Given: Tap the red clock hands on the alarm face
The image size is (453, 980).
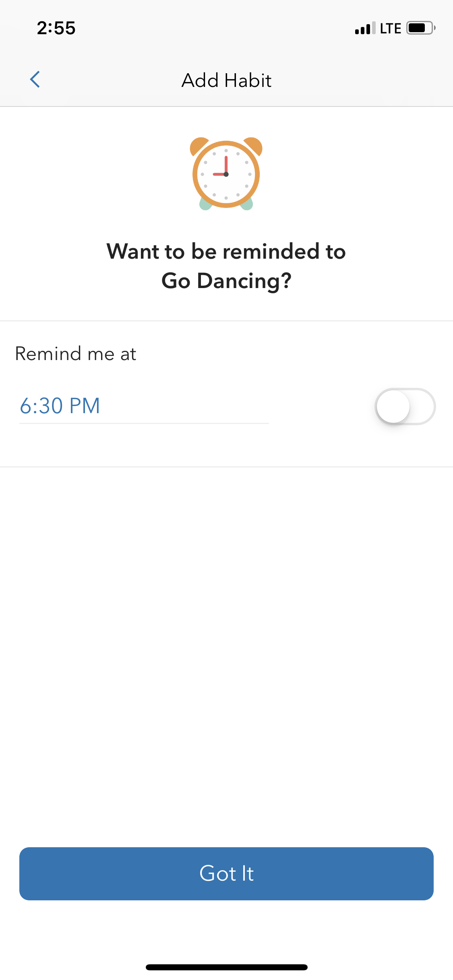Looking at the screenshot, I should 221,167.
